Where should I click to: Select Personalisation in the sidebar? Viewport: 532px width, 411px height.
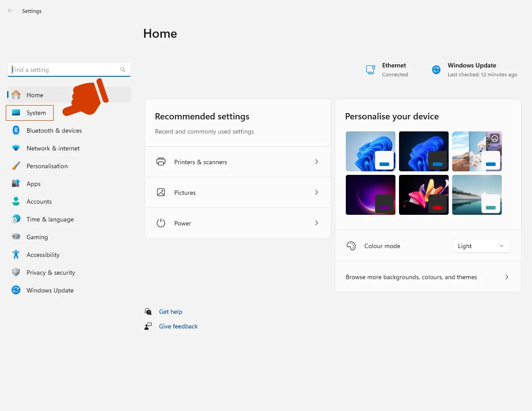pyautogui.click(x=69, y=166)
